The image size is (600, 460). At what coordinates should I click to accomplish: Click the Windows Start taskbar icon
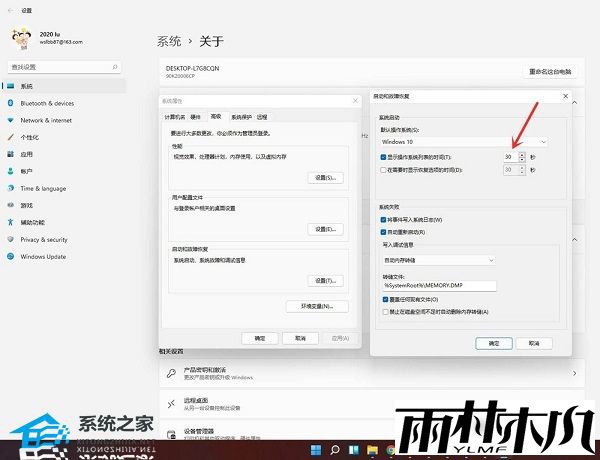(318, 448)
